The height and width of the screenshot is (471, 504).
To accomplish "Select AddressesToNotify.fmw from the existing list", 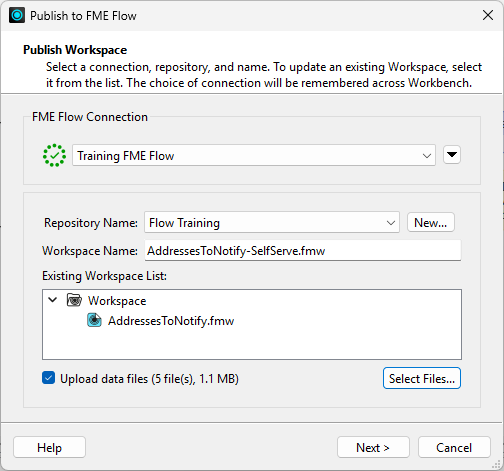I will (171, 321).
